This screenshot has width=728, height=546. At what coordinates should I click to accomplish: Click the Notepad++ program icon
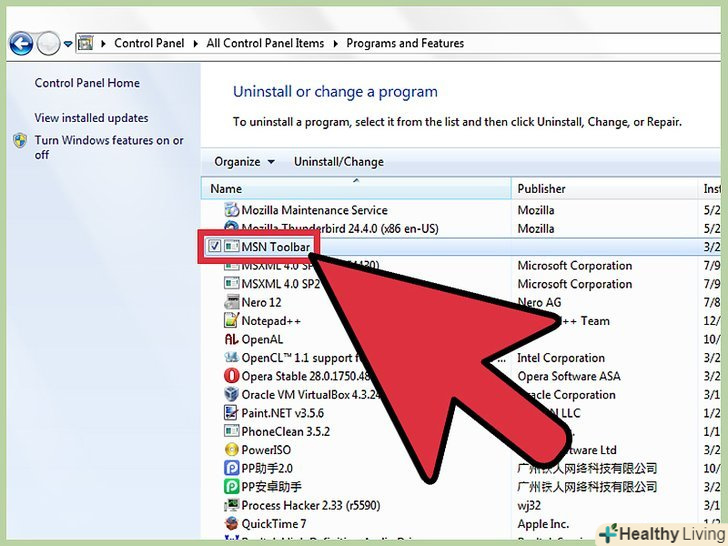(x=231, y=320)
